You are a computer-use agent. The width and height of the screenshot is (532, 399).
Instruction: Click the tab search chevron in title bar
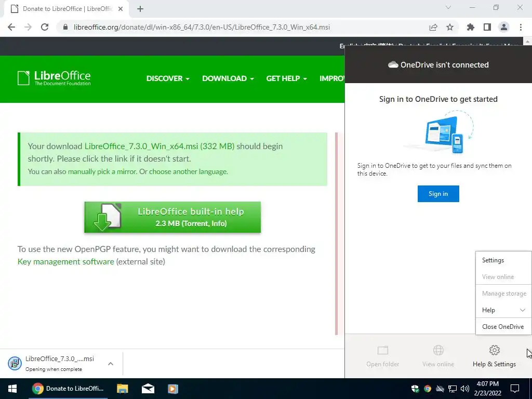[x=448, y=7]
